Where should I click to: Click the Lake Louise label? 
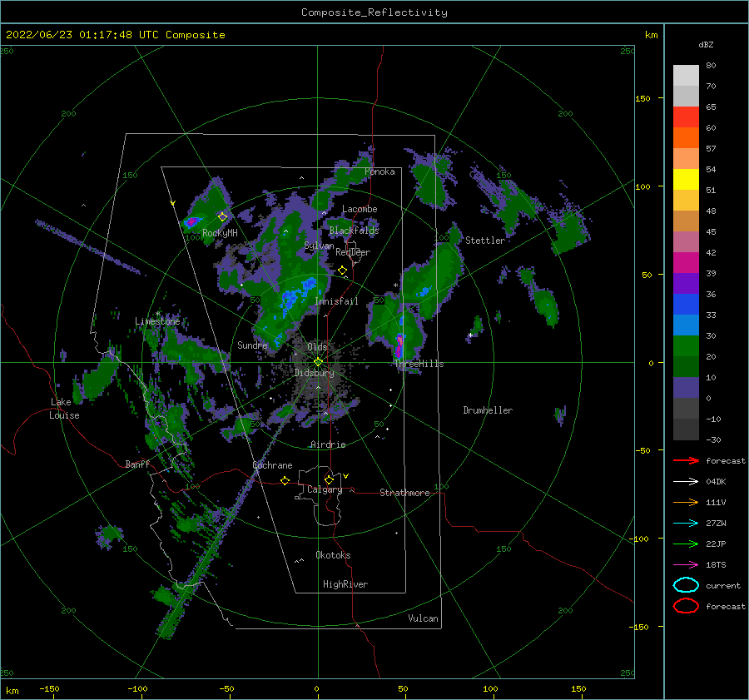coord(64,409)
